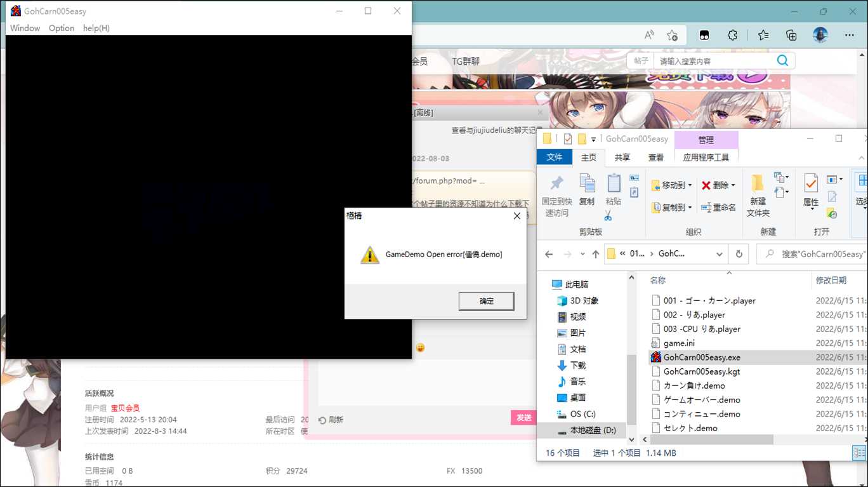Select 桌面 in the navigation pane

(571, 397)
